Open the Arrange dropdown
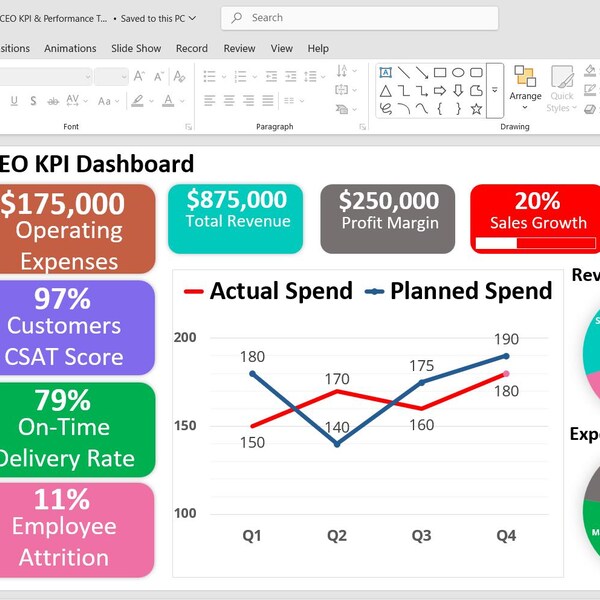The width and height of the screenshot is (600, 600). pos(525,88)
